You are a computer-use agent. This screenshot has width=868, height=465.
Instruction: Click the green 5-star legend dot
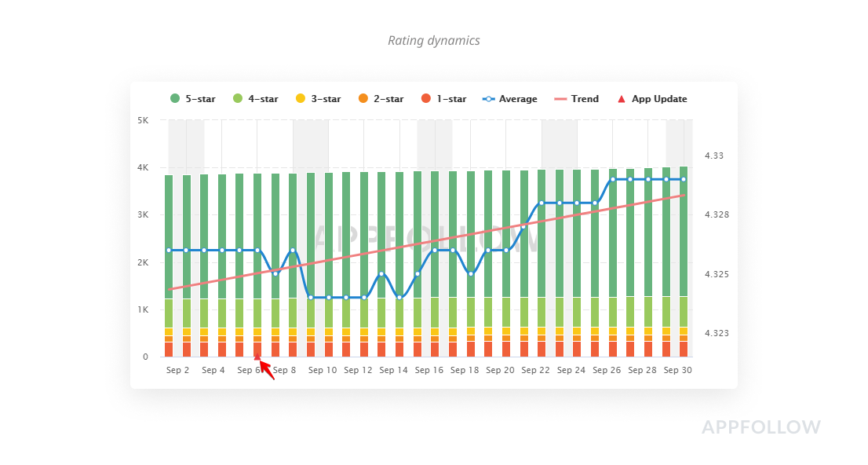[175, 99]
